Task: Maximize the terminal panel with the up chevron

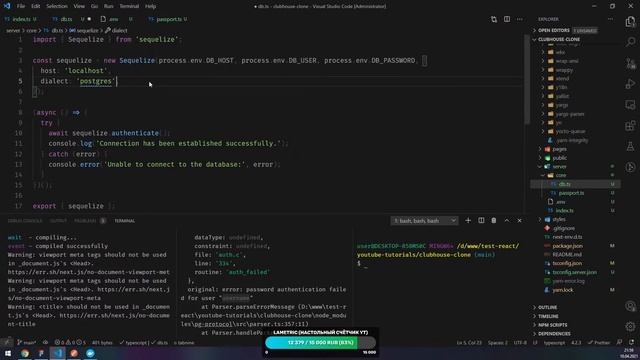Action: click(x=507, y=220)
